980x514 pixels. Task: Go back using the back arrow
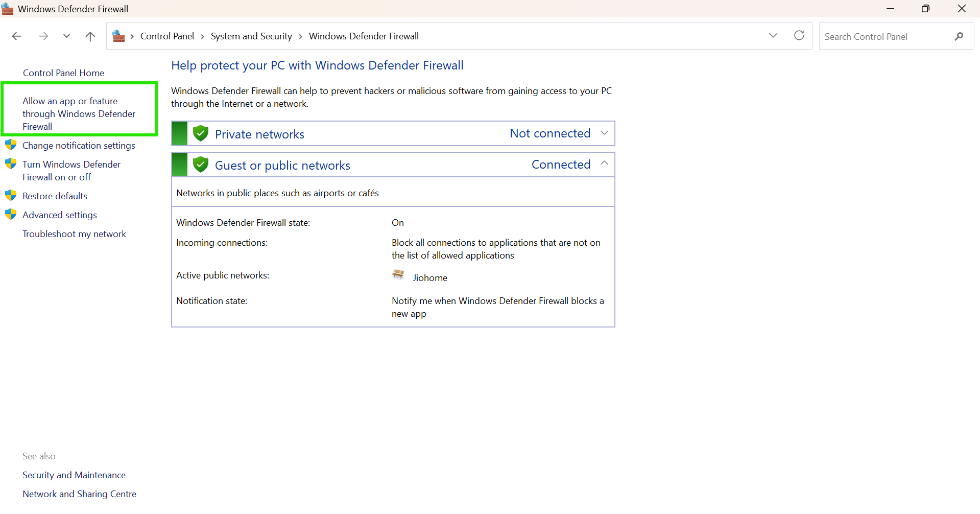pyautogui.click(x=16, y=36)
